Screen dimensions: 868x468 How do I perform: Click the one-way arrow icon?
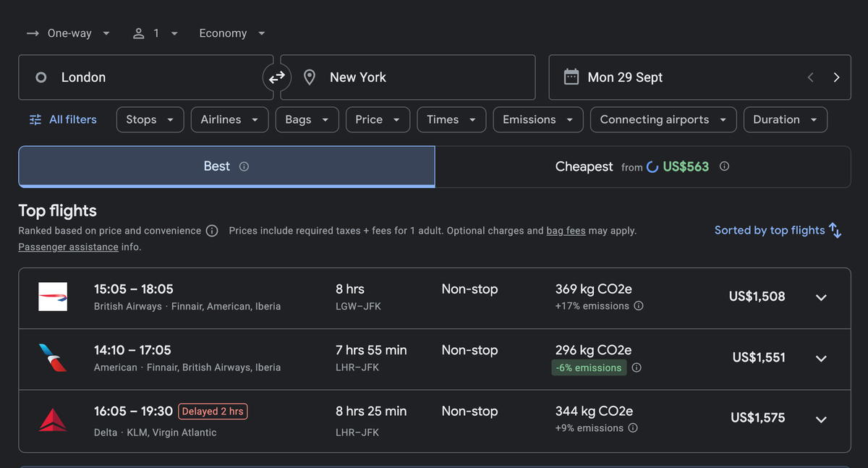(33, 33)
